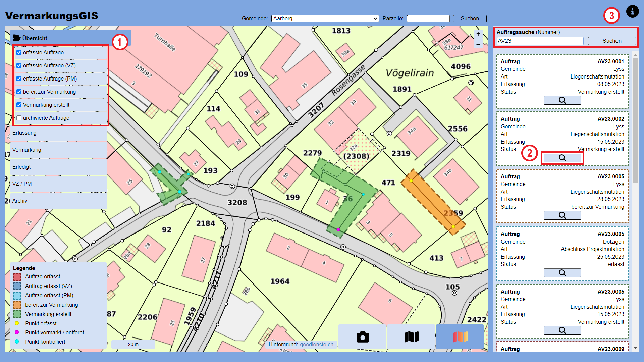Open the Gemeinde dropdown showing Aarberg

pos(324,18)
